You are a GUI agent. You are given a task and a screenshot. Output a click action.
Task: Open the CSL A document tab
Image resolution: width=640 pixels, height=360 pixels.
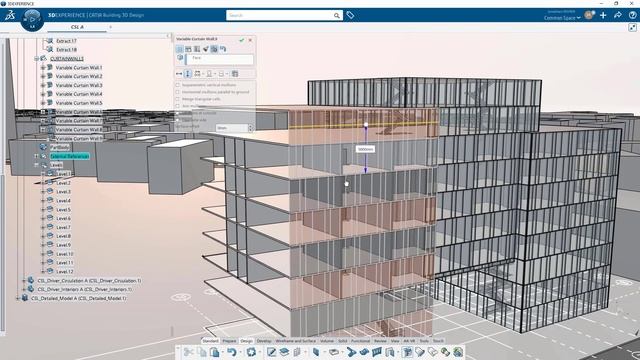tap(77, 27)
